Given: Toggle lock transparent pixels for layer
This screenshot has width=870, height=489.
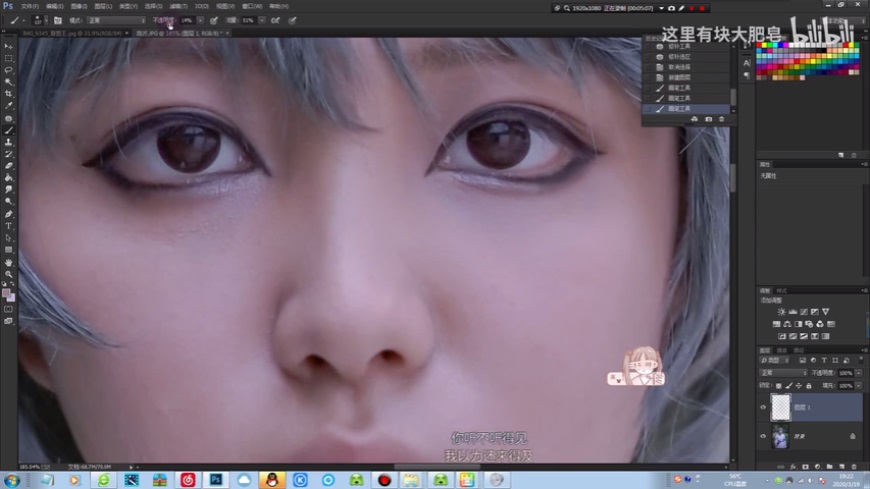Looking at the screenshot, I should (x=778, y=386).
